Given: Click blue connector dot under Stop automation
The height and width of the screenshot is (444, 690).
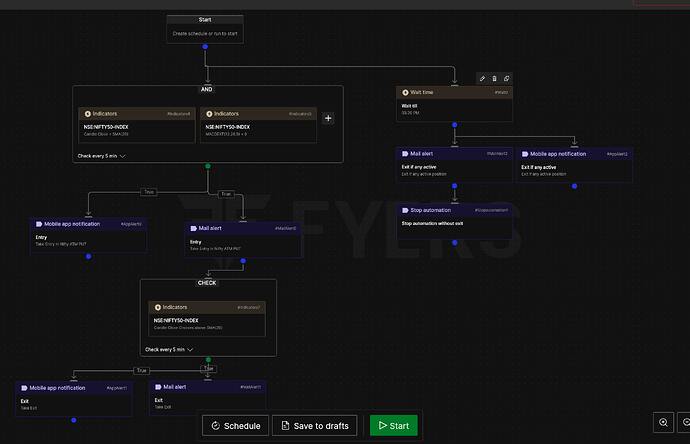Looking at the screenshot, I should tap(455, 243).
